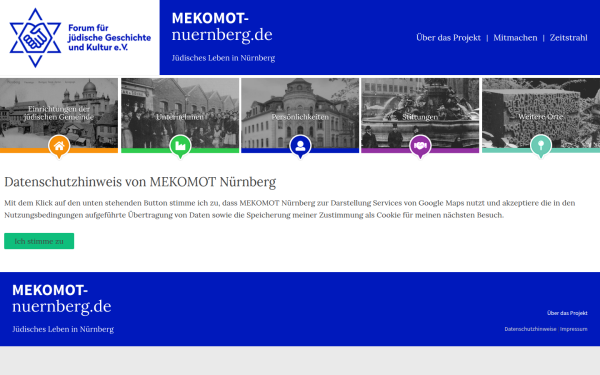Click the green factory pin icon

coord(180,146)
